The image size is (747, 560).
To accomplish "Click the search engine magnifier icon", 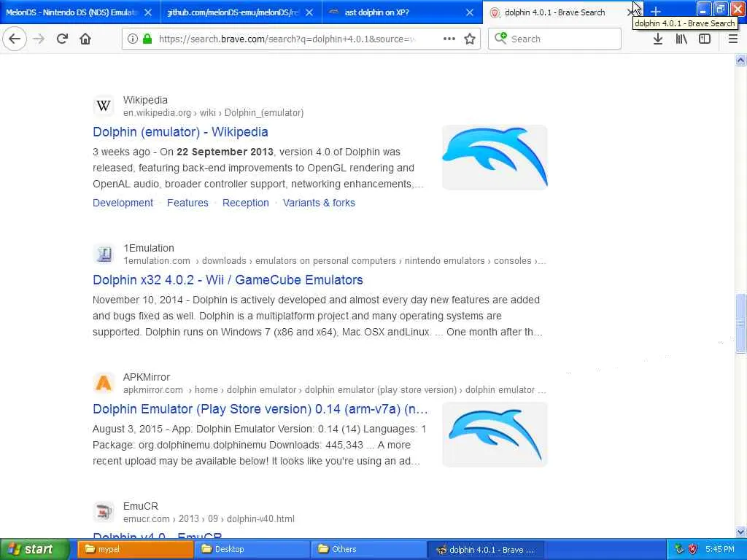I will tap(500, 38).
